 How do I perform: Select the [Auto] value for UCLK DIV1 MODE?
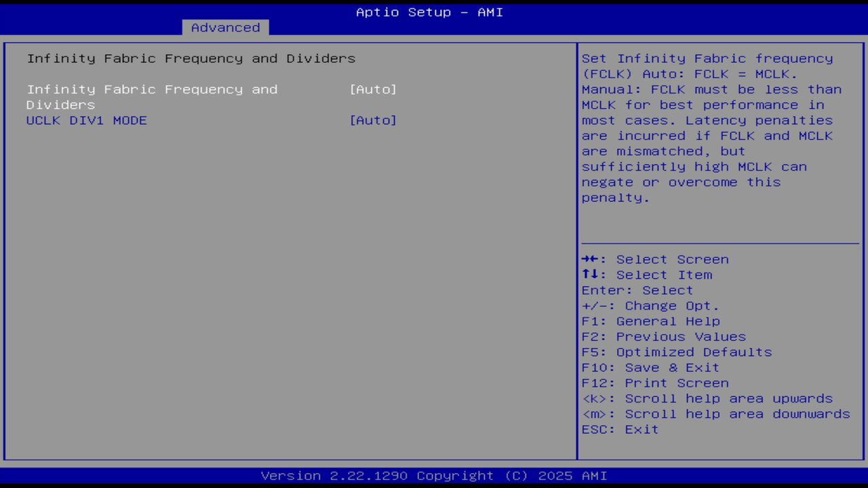pyautogui.click(x=373, y=120)
